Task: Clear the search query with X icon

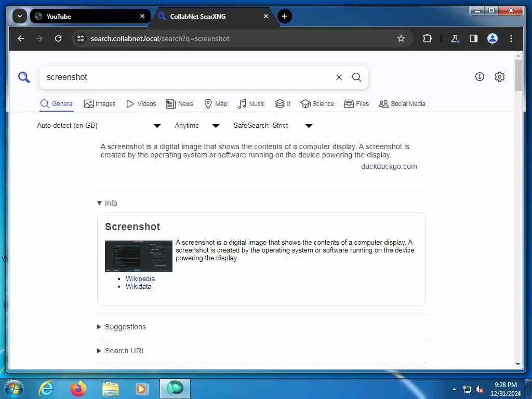Action: coord(339,77)
